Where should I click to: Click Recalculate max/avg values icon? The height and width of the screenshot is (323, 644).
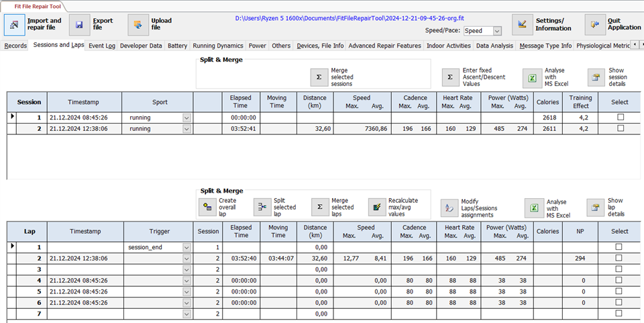(378, 208)
